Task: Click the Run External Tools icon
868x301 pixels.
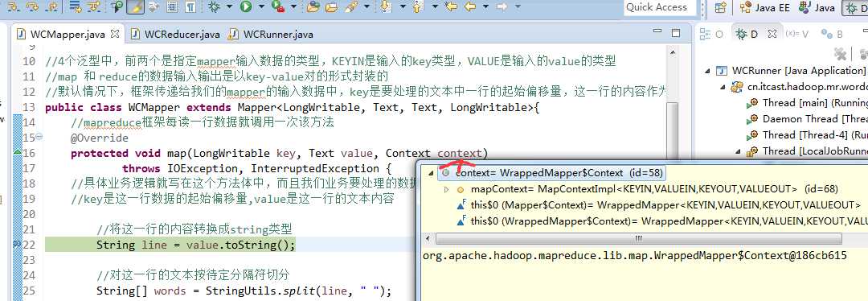Action: pos(278,6)
